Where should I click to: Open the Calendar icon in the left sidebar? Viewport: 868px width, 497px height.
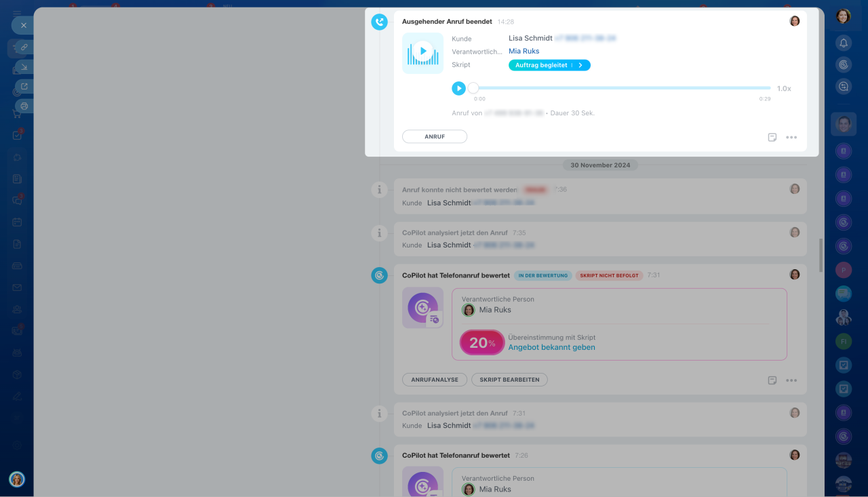click(17, 222)
